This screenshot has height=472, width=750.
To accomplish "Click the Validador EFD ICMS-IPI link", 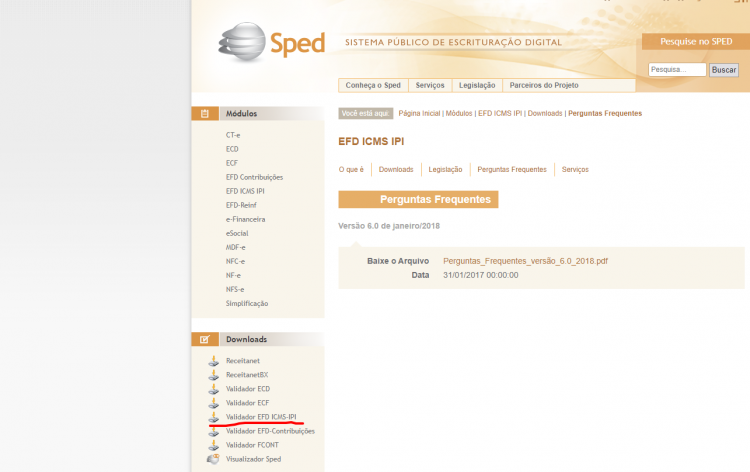I will click(x=261, y=417).
